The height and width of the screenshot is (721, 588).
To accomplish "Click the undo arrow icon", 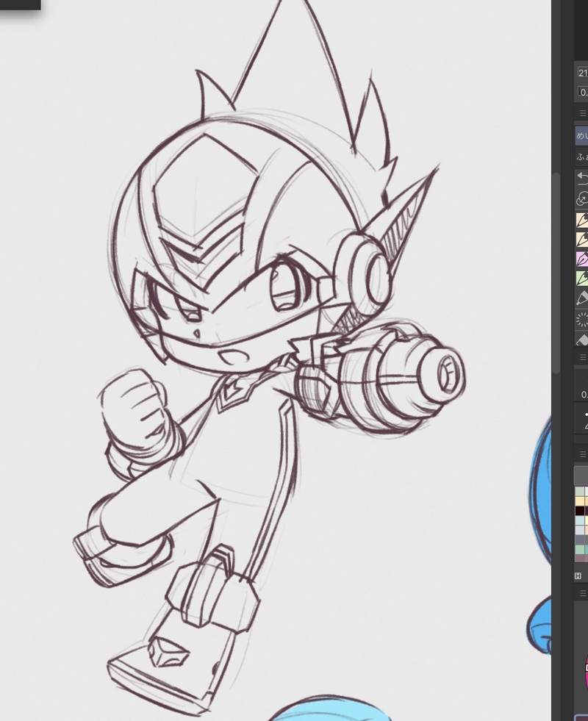I will point(582,177).
